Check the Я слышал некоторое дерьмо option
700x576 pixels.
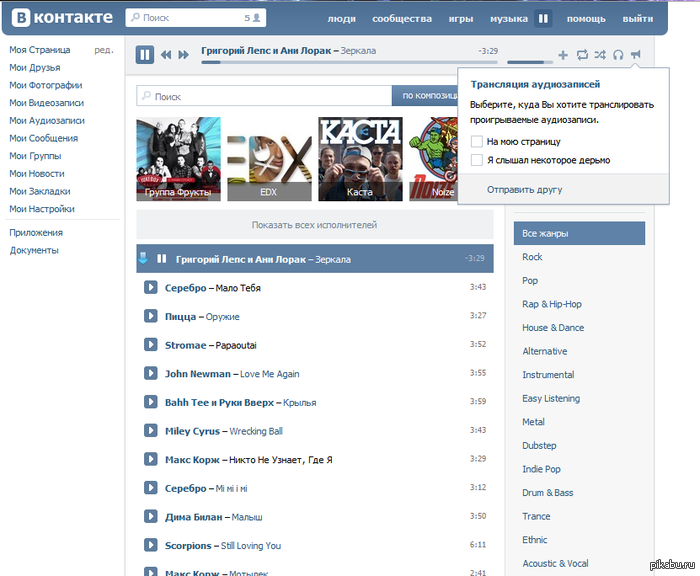(x=477, y=160)
